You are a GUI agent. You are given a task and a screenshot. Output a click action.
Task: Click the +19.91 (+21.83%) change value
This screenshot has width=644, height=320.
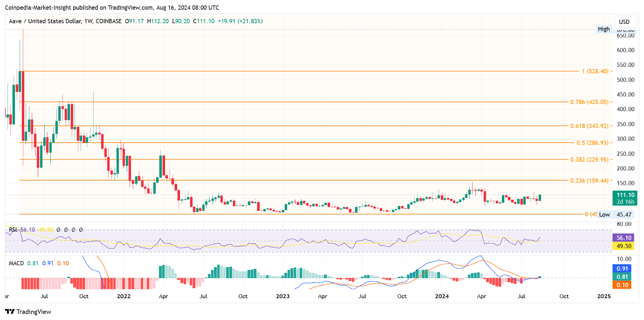(240, 21)
